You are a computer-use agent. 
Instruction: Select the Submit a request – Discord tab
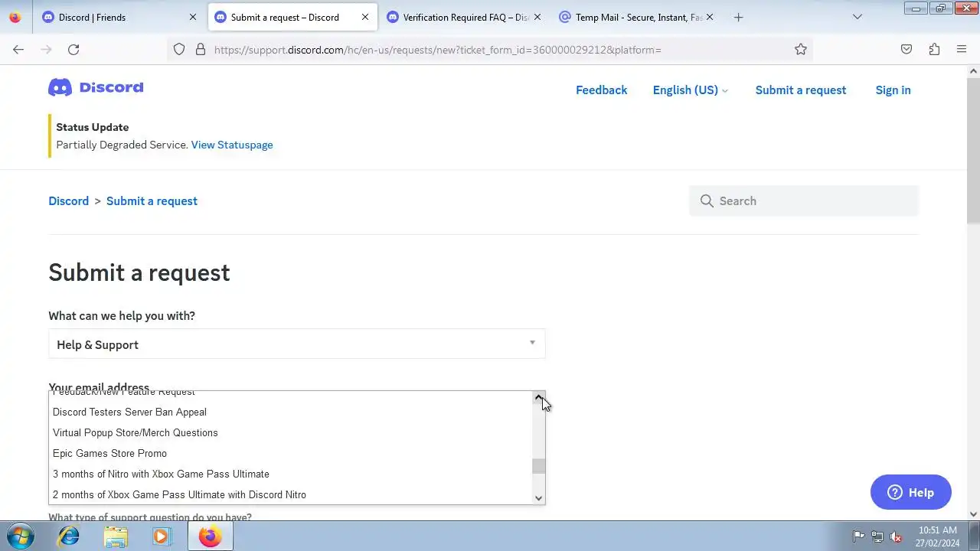point(292,17)
